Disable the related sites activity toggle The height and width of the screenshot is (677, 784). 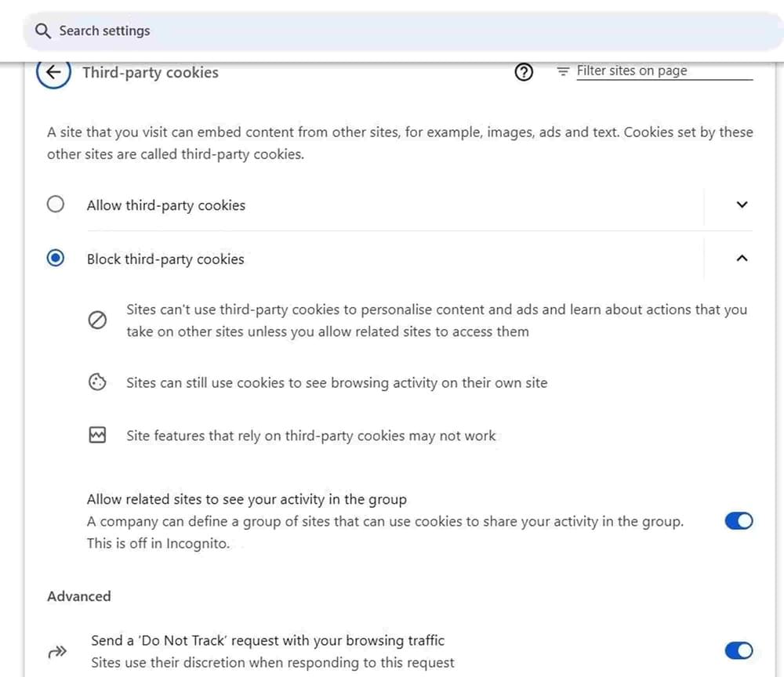pos(739,521)
